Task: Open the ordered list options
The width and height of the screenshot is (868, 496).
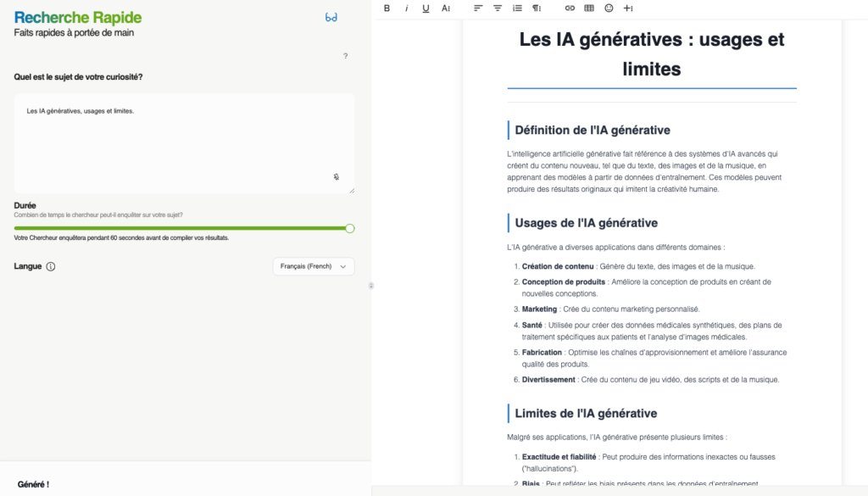Action: [x=517, y=8]
